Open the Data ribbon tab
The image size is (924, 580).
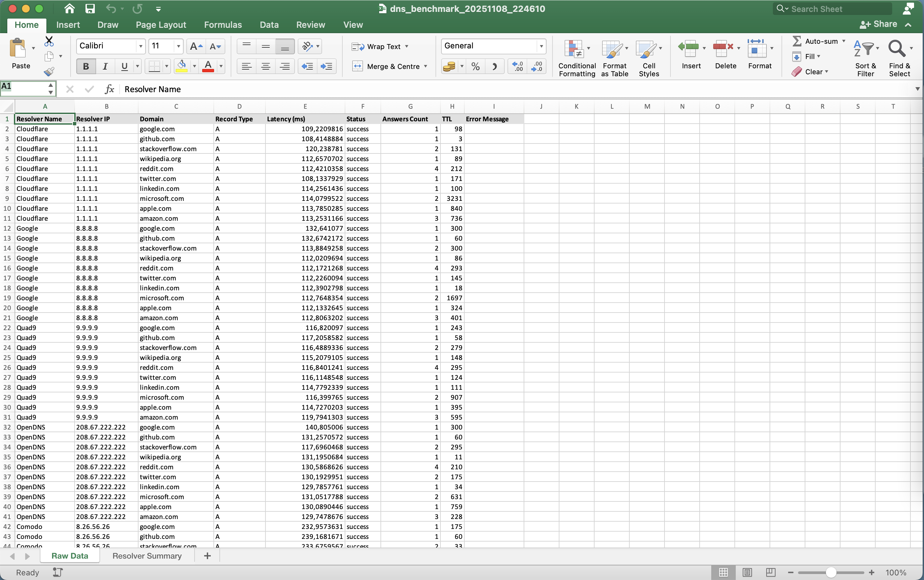point(269,25)
